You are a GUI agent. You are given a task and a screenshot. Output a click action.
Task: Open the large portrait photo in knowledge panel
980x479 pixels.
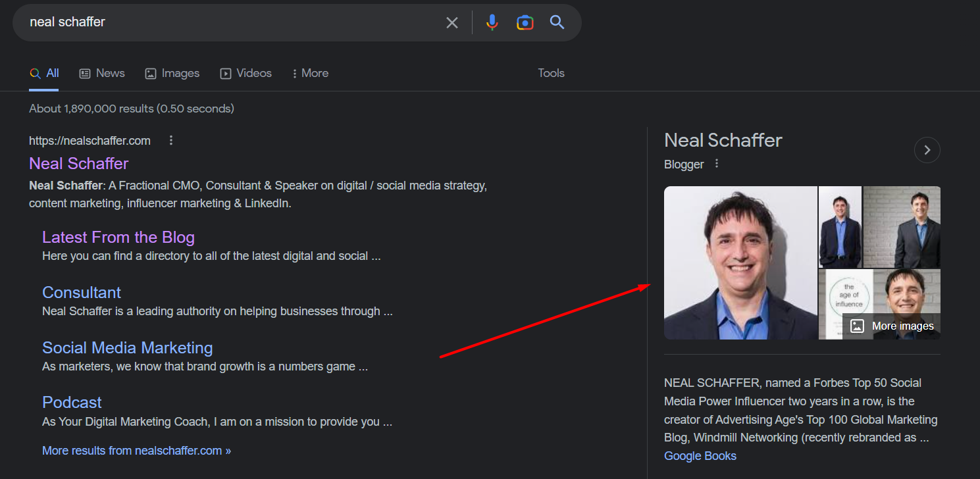pyautogui.click(x=740, y=263)
